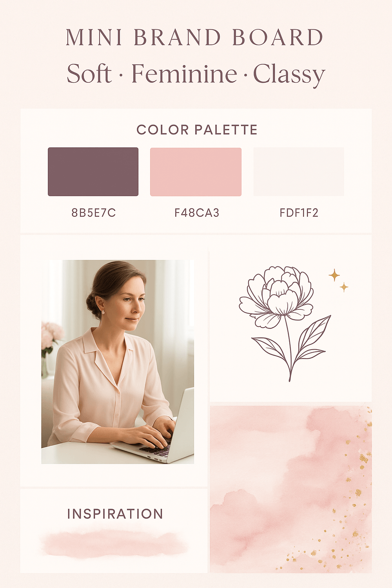Image resolution: width=392 pixels, height=588 pixels.
Task: Select the F48CA3 hex code label
Action: click(197, 213)
